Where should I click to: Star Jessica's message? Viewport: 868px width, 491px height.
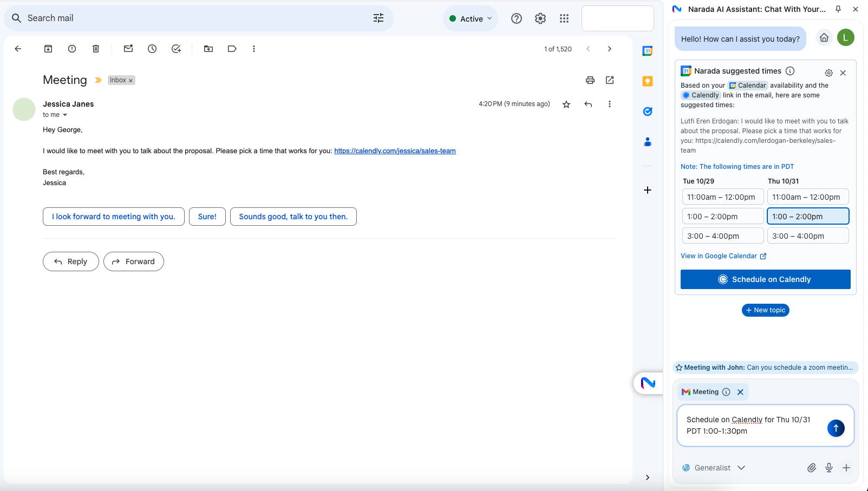566,104
